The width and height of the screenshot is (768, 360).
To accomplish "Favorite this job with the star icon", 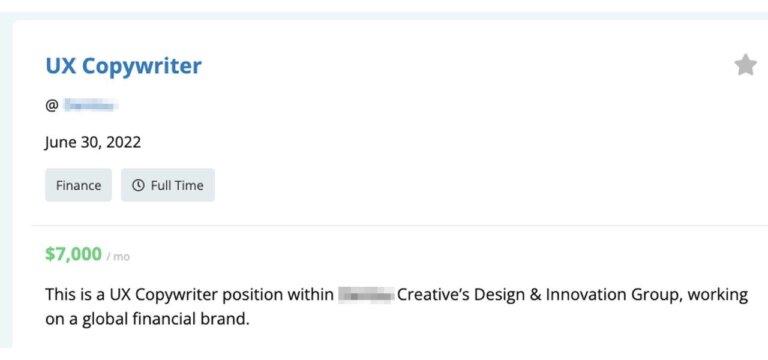I will click(745, 65).
